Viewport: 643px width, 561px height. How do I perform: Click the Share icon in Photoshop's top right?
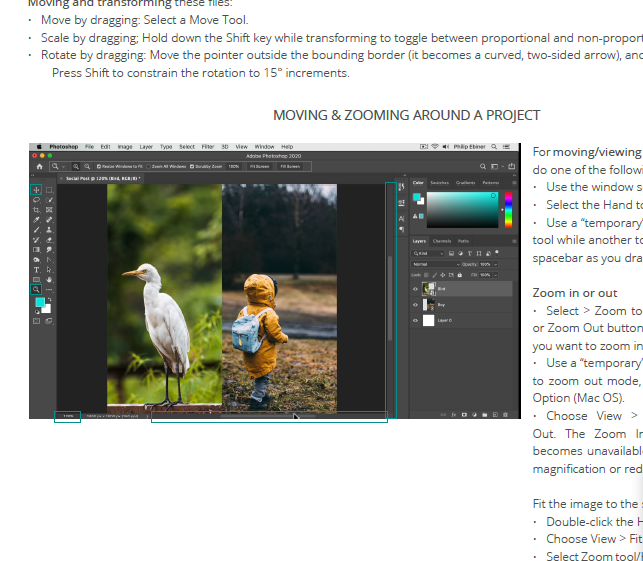click(x=511, y=166)
